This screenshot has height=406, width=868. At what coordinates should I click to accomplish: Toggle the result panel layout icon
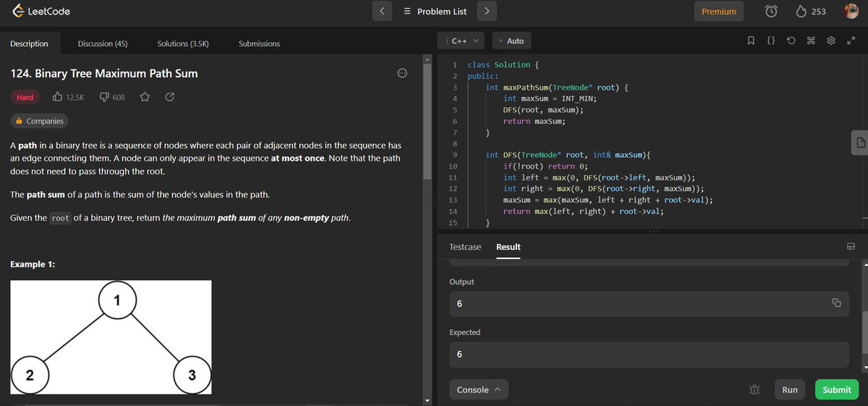click(851, 247)
